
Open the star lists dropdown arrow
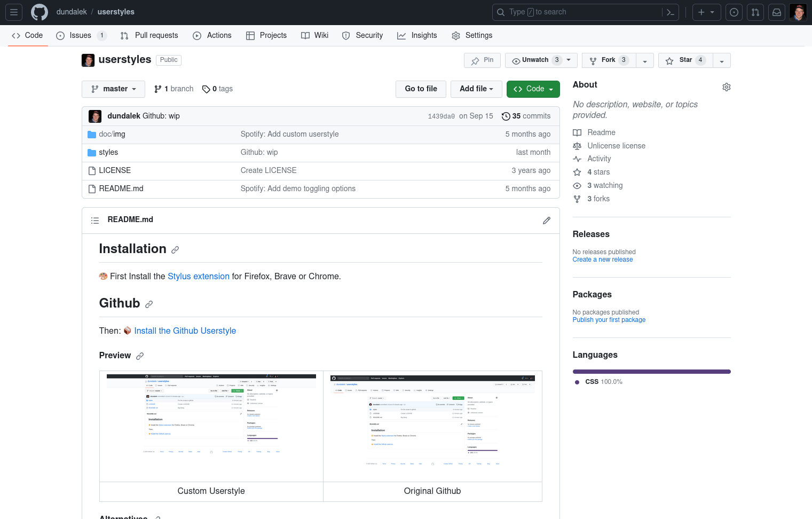[x=721, y=60]
